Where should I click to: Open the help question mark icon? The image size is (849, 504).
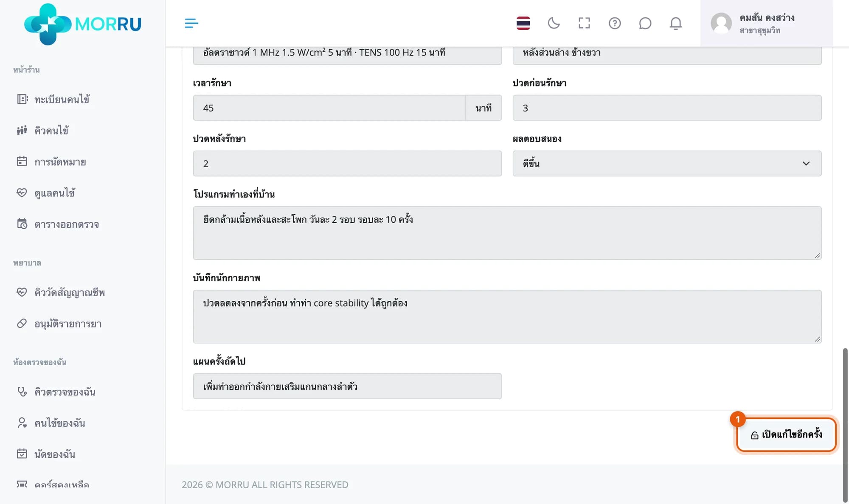tap(615, 23)
